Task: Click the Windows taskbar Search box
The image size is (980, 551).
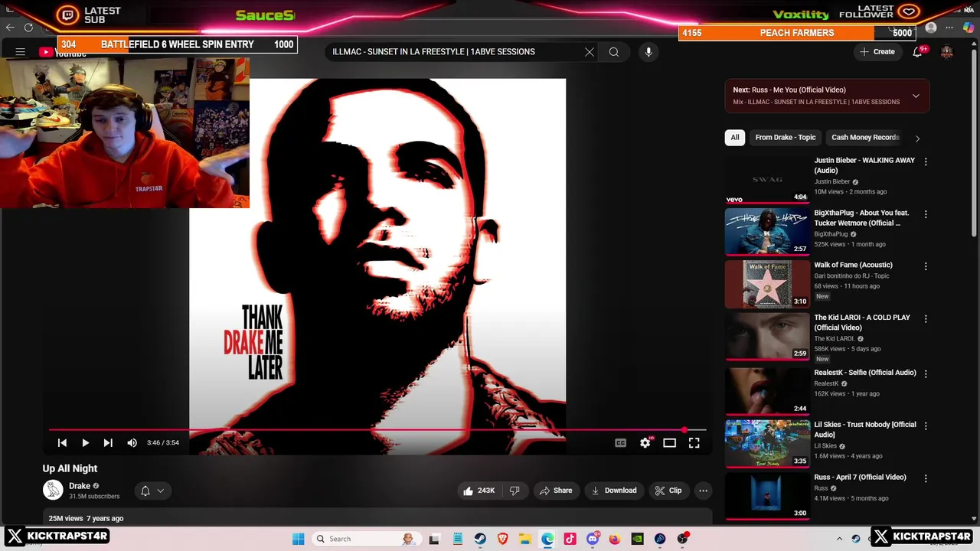Action: (367, 539)
